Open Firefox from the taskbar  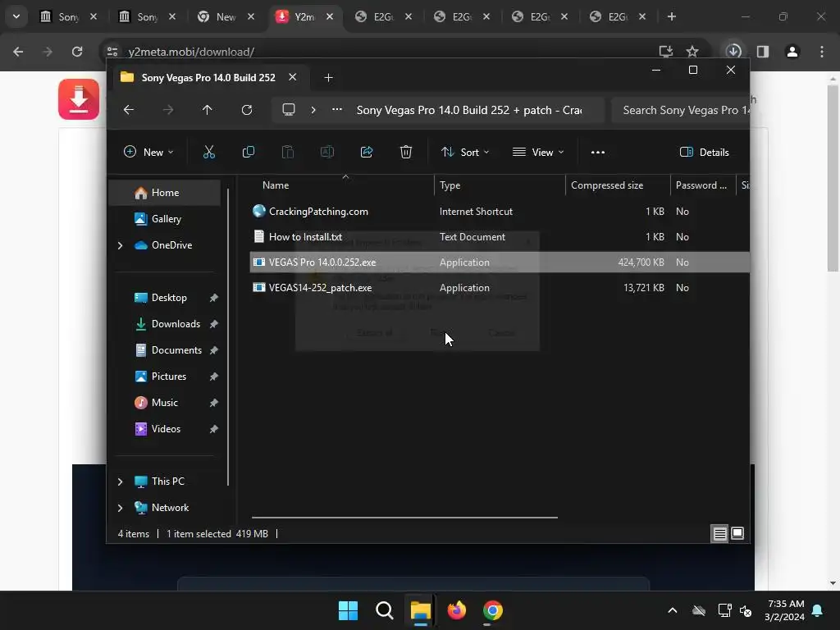pyautogui.click(x=456, y=610)
